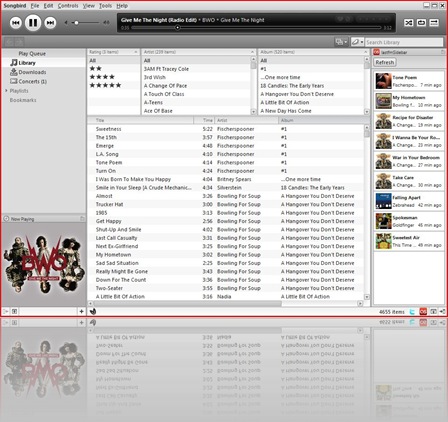
Task: Mute audio via the speaker icon
Action: click(x=66, y=23)
